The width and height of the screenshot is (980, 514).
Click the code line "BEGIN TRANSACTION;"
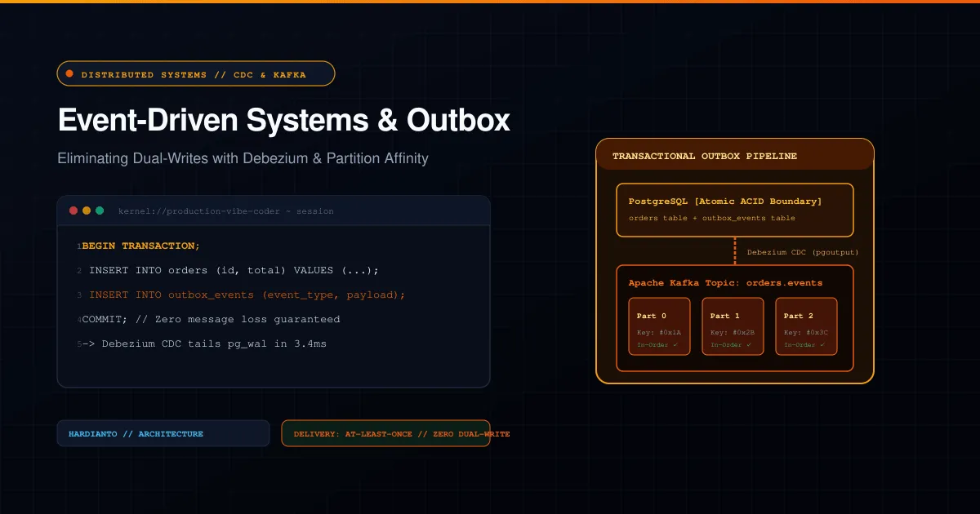pos(140,246)
